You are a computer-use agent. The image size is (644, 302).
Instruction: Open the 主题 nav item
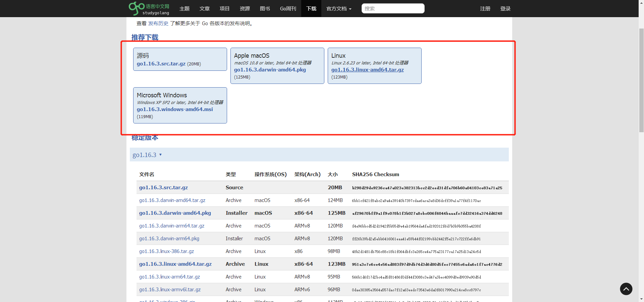tap(184, 8)
